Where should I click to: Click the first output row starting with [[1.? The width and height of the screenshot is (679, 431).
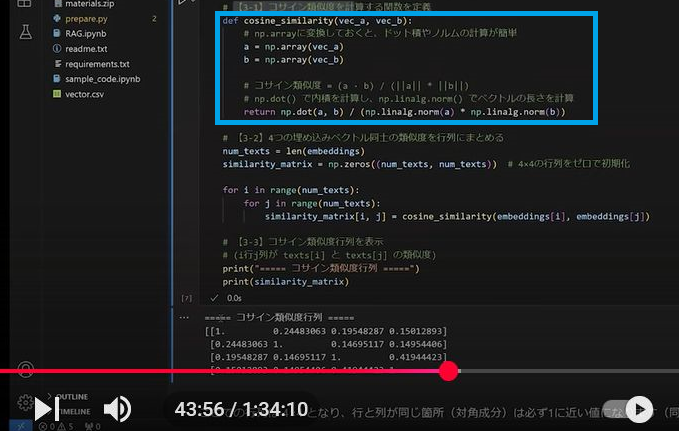point(326,331)
